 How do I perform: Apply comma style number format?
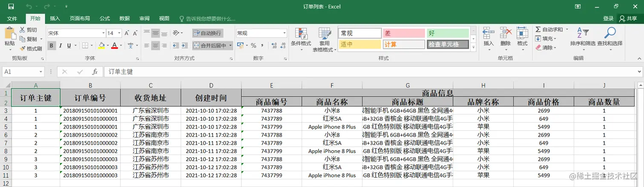click(262, 45)
